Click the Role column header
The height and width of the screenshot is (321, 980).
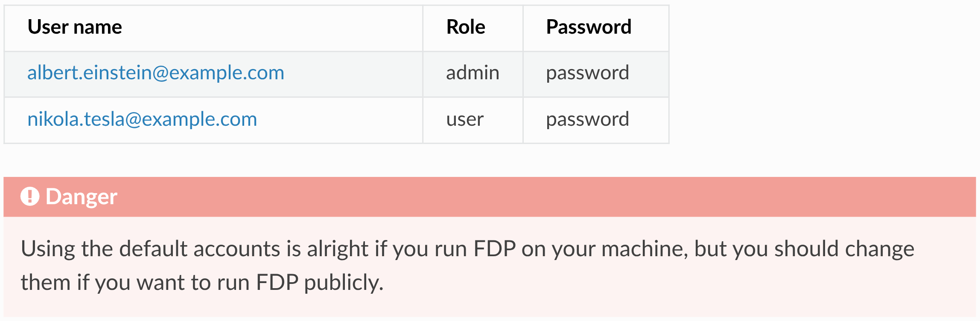click(466, 27)
